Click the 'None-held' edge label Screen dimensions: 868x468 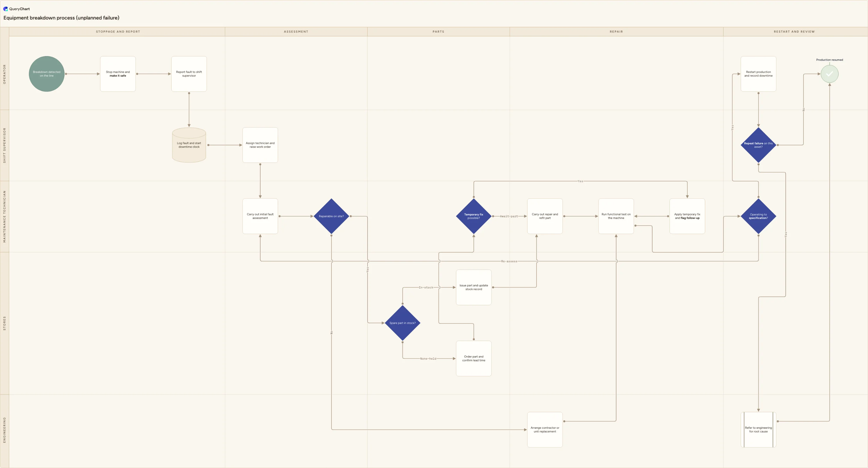pos(428,358)
